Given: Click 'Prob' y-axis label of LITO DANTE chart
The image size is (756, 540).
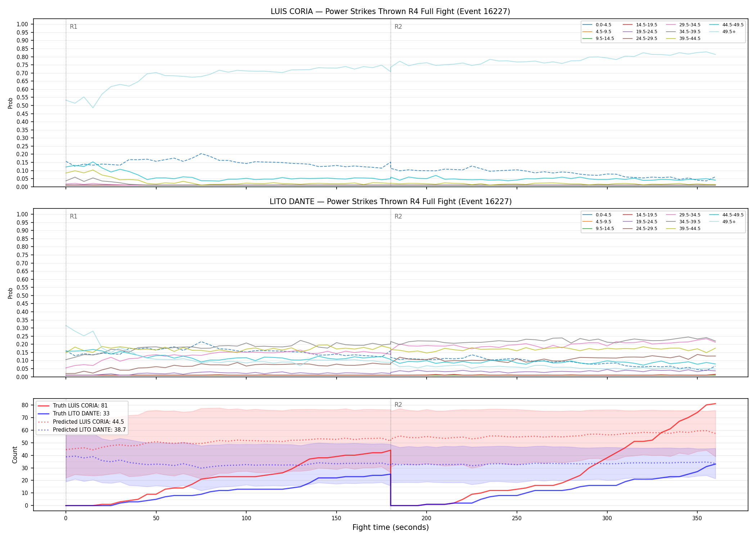Looking at the screenshot, I should pyautogui.click(x=10, y=293).
